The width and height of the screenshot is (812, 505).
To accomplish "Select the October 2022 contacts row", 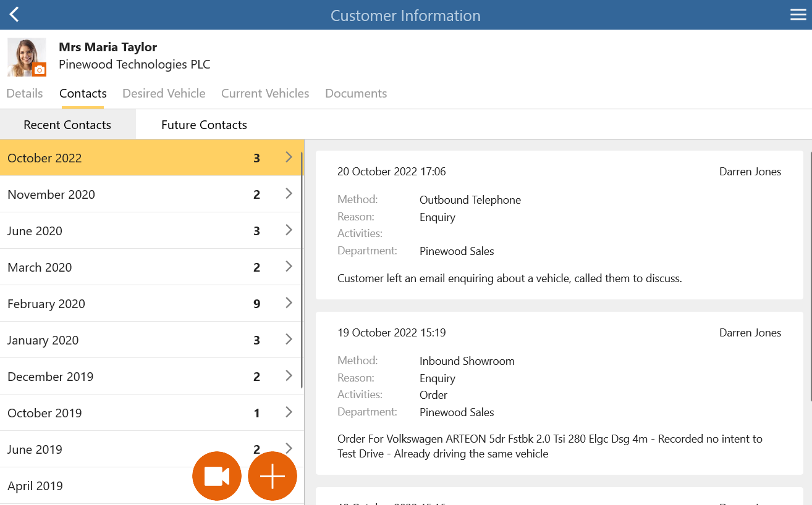I will click(151, 157).
